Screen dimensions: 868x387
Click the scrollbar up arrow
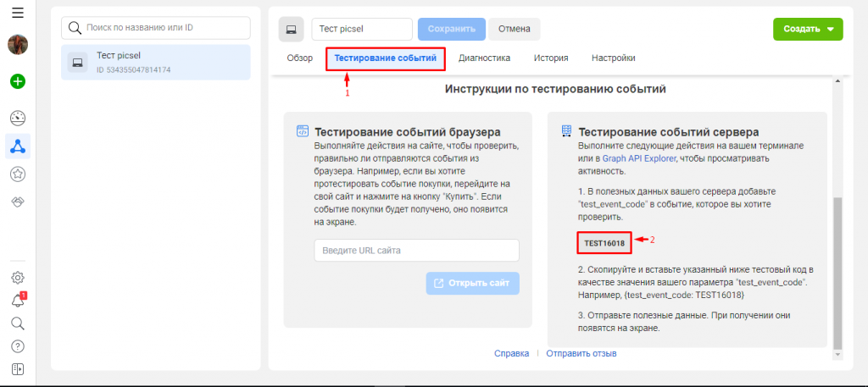[x=837, y=82]
